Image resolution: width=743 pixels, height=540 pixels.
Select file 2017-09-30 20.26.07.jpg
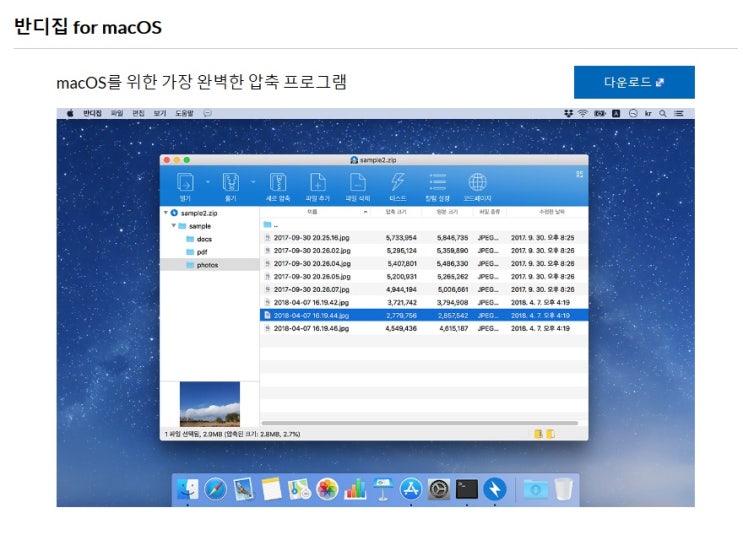click(424, 289)
